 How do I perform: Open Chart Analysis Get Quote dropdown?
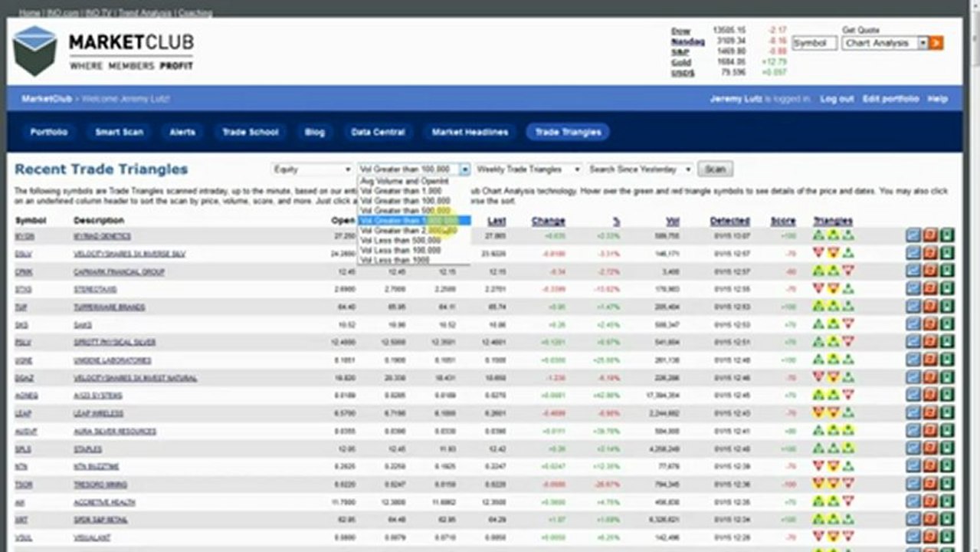pos(885,43)
